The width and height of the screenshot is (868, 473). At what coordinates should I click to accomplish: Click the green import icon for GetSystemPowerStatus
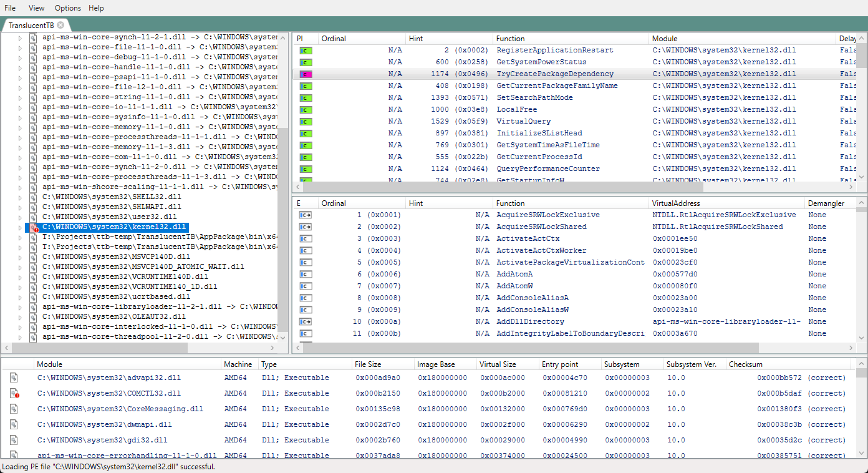(x=305, y=62)
